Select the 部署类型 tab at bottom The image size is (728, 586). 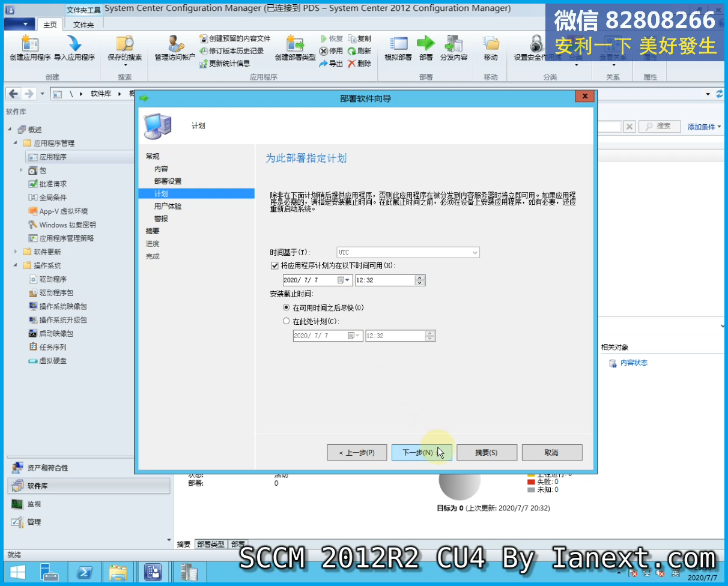click(x=210, y=544)
